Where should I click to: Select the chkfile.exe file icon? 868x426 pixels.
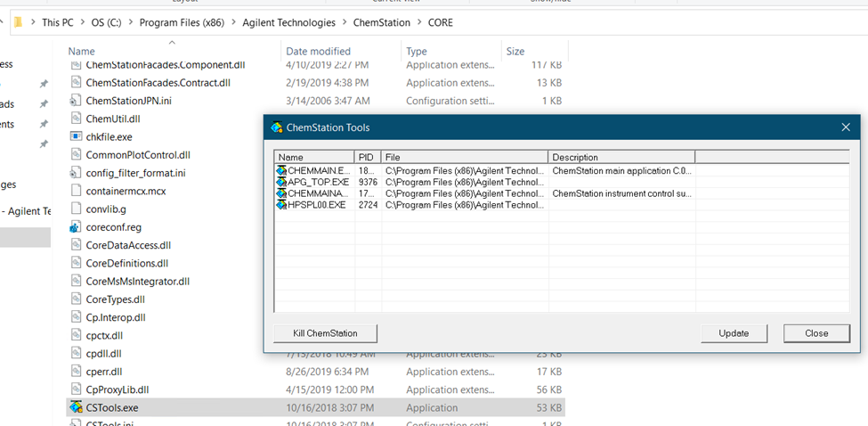(76, 137)
